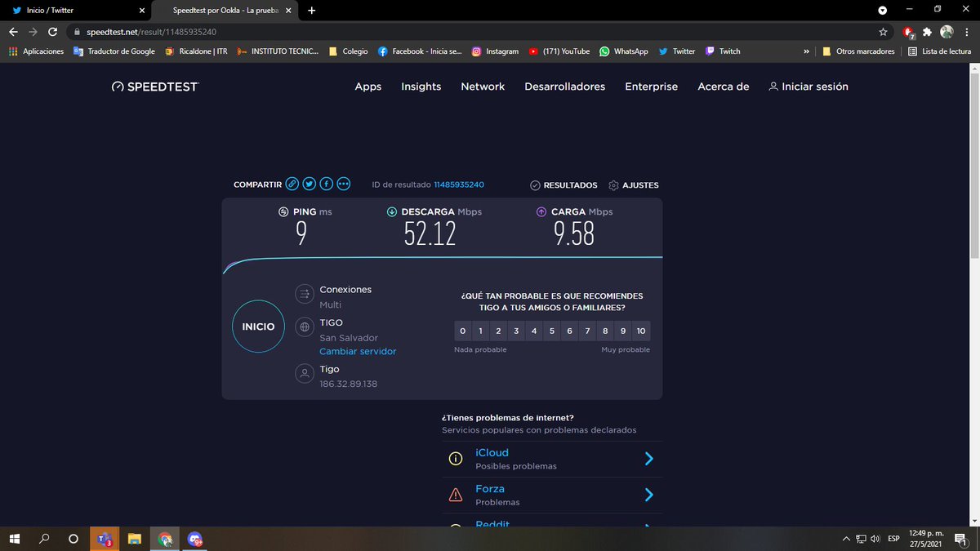Reload the page

53,32
